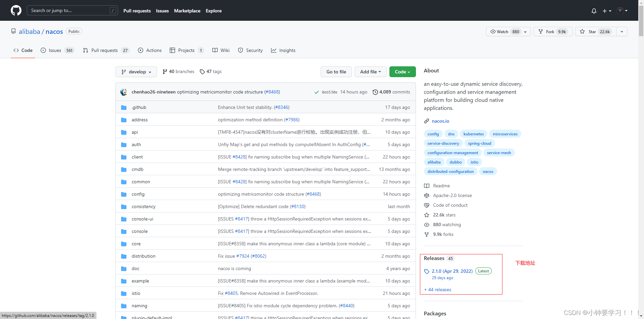Click the consistency folder icon

click(124, 207)
